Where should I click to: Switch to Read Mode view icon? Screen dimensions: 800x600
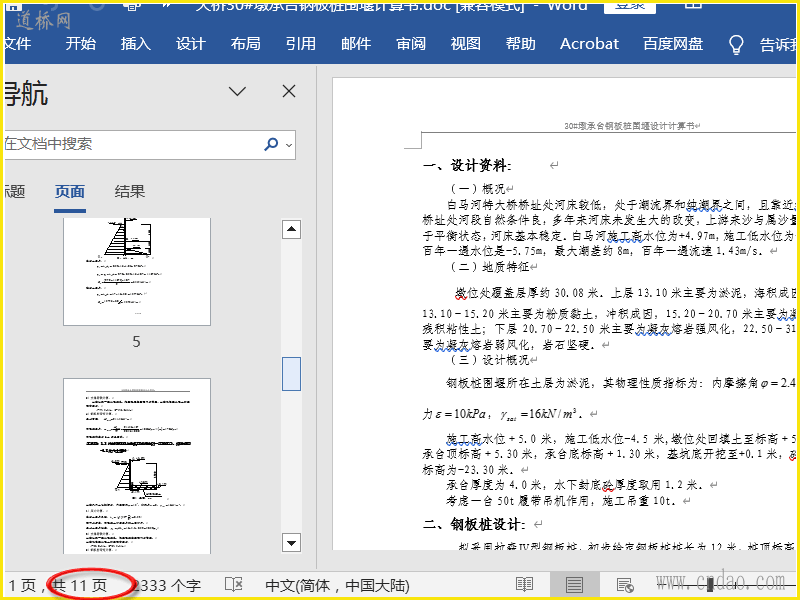pyautogui.click(x=524, y=584)
